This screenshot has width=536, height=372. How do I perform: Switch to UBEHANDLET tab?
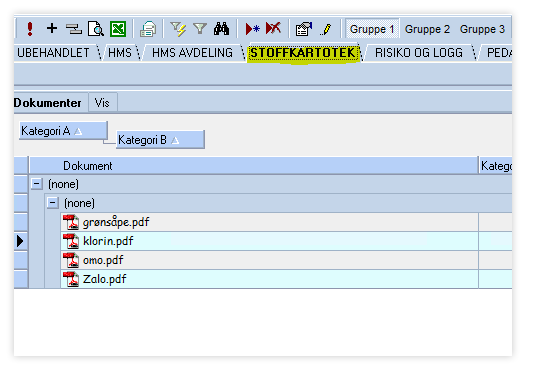pyautogui.click(x=53, y=53)
